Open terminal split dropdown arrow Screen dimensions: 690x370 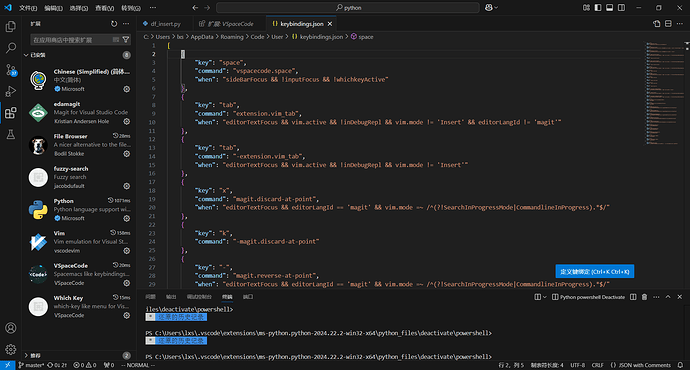click(545, 297)
